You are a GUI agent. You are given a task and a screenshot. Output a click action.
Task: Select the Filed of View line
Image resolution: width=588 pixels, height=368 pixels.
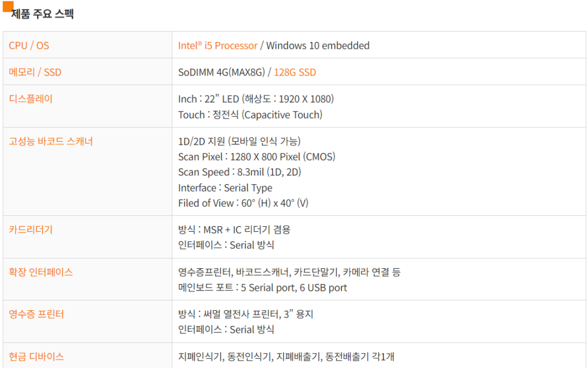[x=243, y=203]
